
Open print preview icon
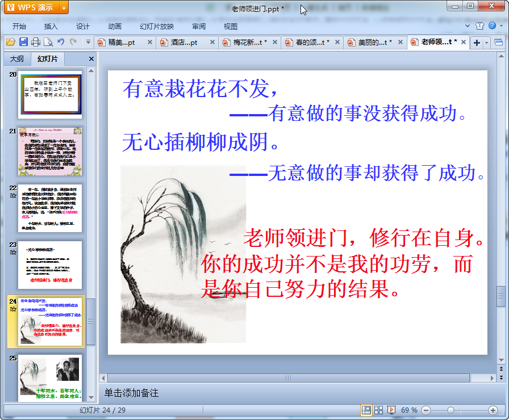point(48,42)
